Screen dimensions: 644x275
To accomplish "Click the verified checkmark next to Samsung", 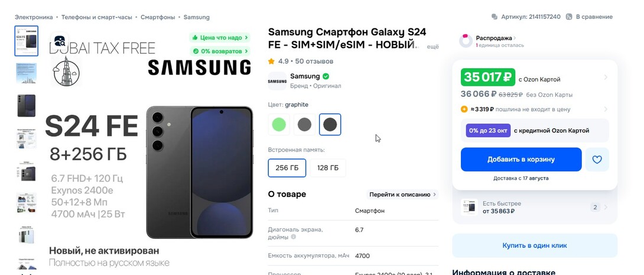I will click(x=326, y=76).
